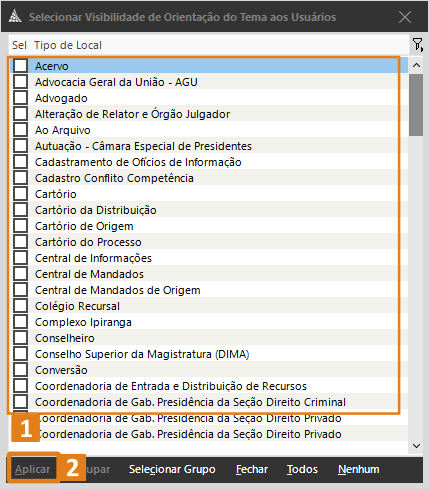429x489 pixels.
Task: Toggle the Conversão checkbox
Action: [x=21, y=370]
